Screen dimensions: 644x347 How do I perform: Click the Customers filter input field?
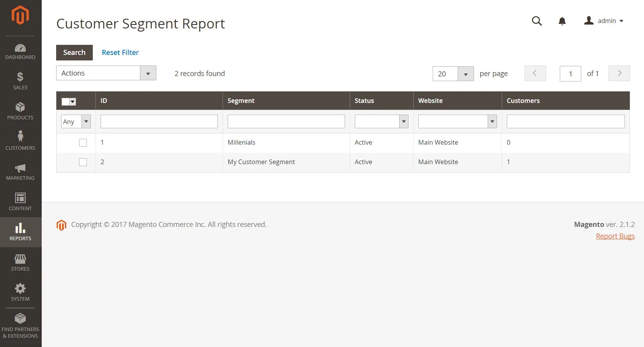point(566,122)
